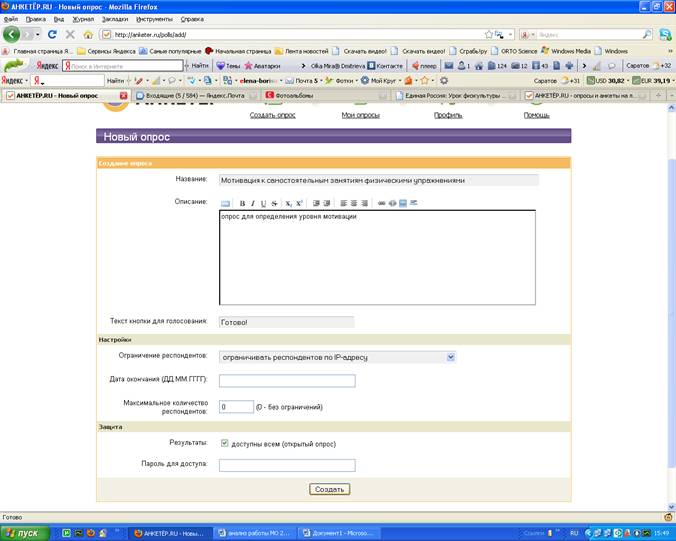Reload page with Firefox refresh icon
Screen dimensions: 676x541
click(x=52, y=34)
